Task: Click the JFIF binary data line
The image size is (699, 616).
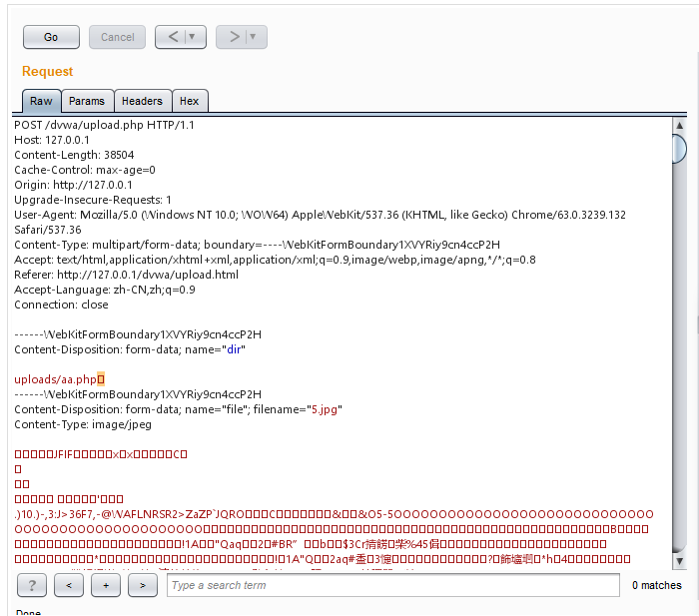Action: coord(101,454)
